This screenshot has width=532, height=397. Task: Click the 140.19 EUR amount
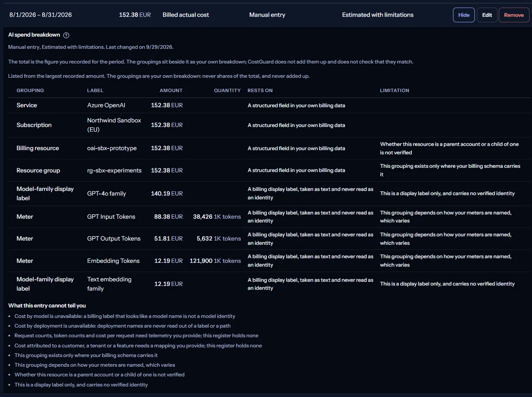coord(167,193)
